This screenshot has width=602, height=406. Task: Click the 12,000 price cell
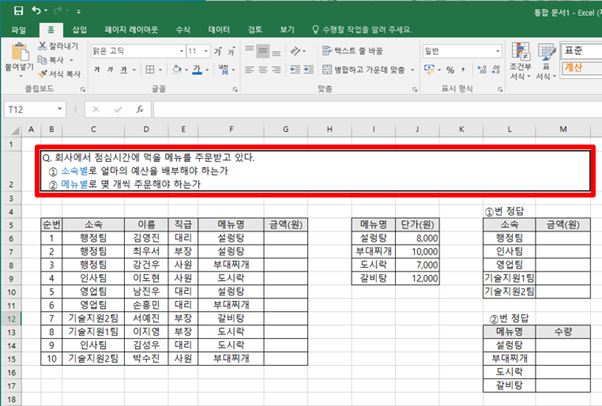[x=417, y=278]
